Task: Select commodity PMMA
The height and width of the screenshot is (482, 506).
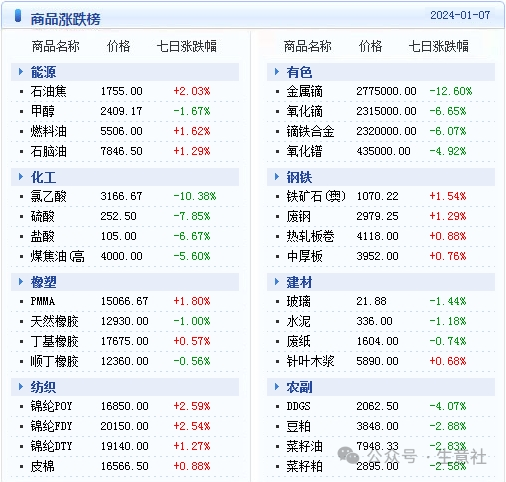Action: [x=43, y=301]
